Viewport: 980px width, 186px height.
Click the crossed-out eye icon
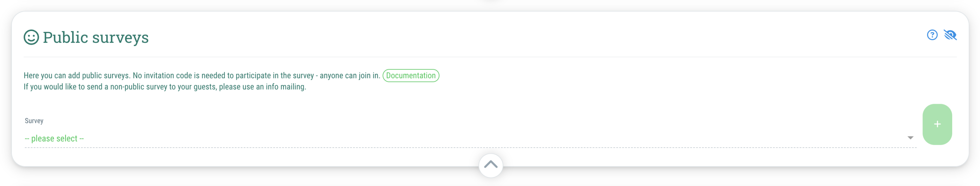pos(950,35)
